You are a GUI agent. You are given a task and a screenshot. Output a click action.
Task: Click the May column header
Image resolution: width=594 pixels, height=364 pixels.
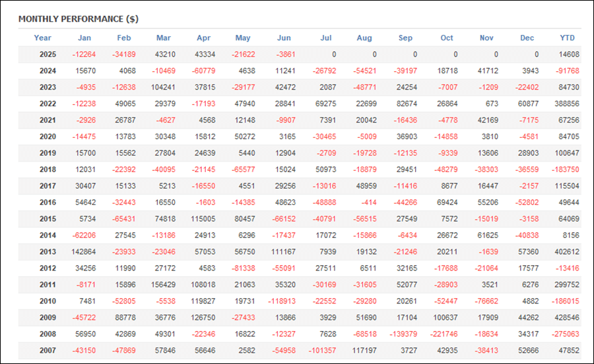click(x=243, y=38)
